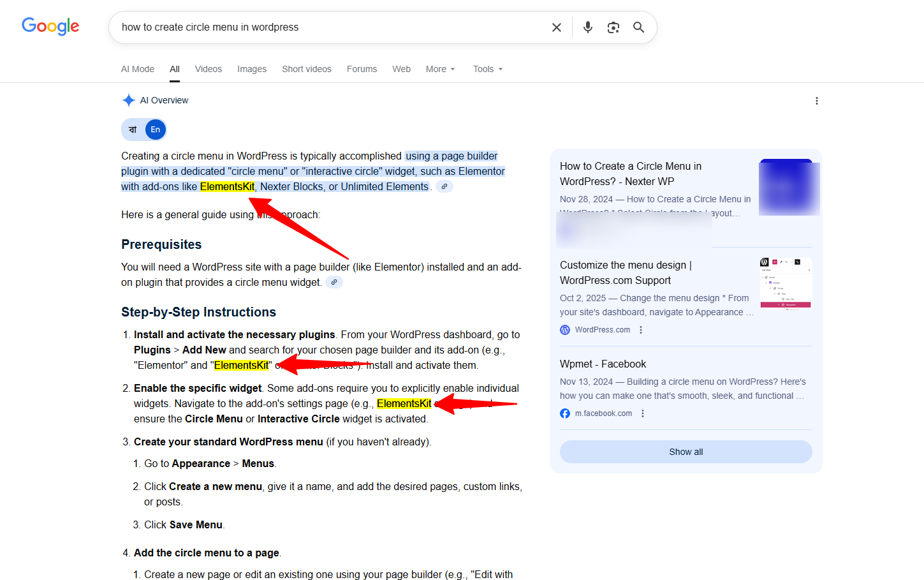The width and height of the screenshot is (924, 580).
Task: Open the Tools dropdown
Action: 487,69
